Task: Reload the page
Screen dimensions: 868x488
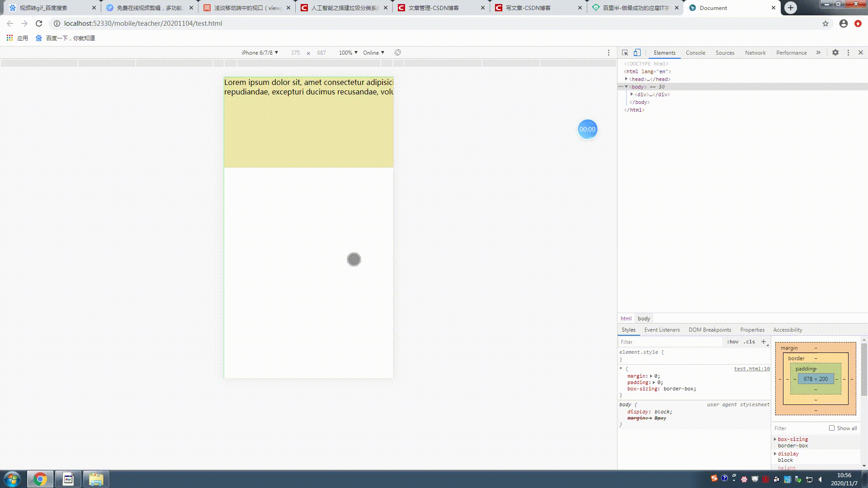Action: click(39, 23)
